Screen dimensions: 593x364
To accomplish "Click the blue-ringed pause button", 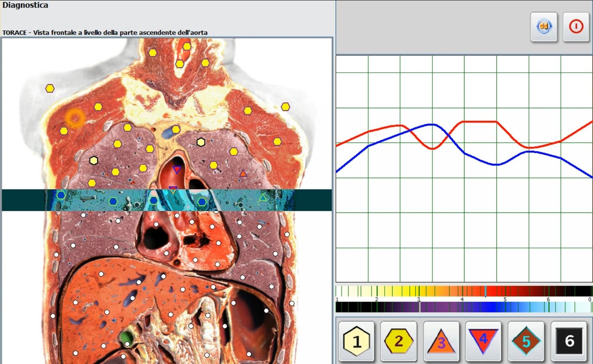I will click(544, 27).
